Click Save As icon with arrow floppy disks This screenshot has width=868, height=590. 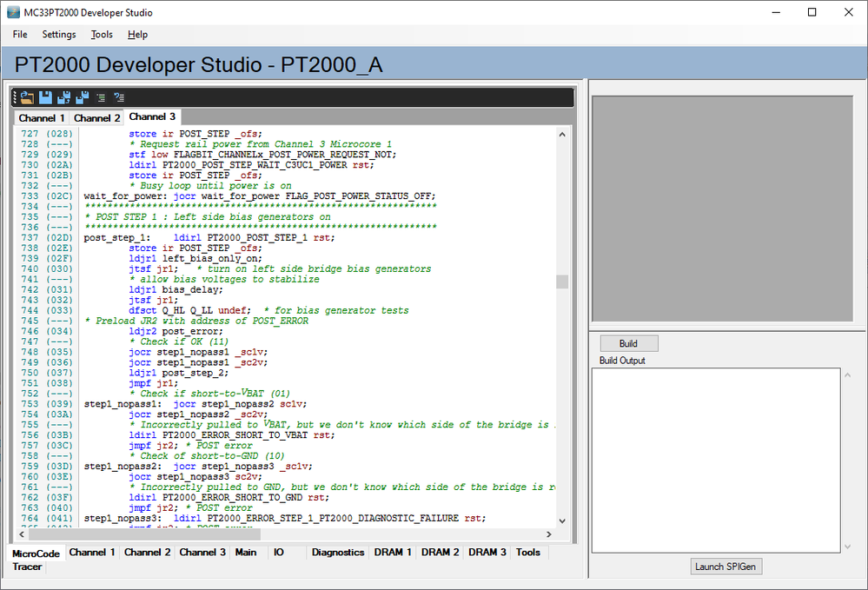point(63,97)
